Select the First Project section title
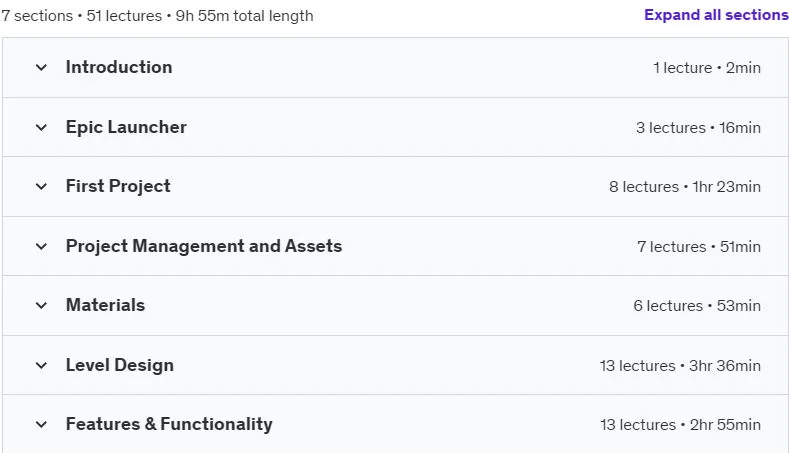 [118, 186]
